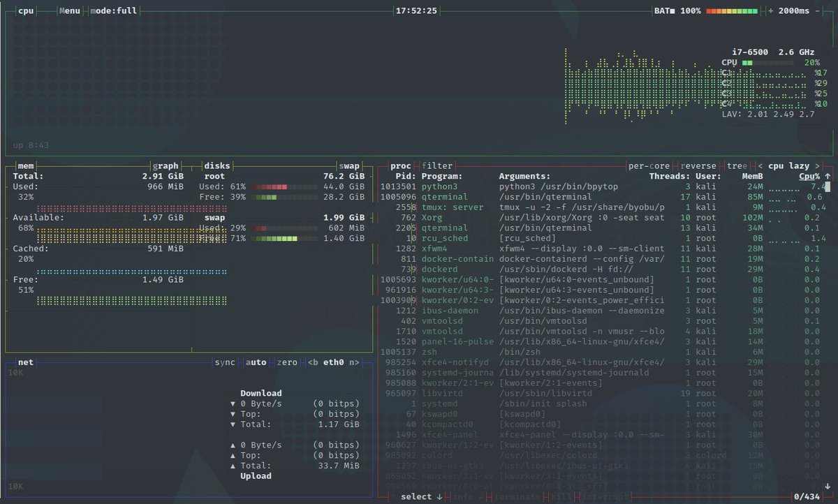
Task: Reverse the process sort order
Action: click(698, 166)
